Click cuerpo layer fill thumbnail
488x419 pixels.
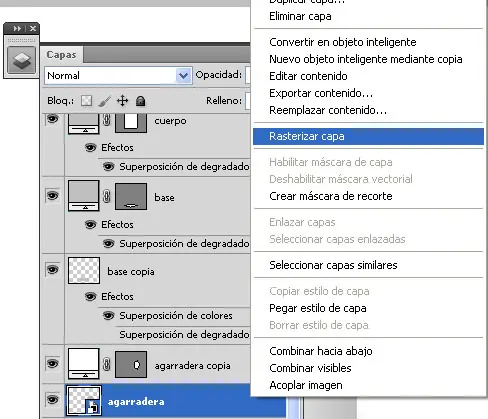pos(84,123)
